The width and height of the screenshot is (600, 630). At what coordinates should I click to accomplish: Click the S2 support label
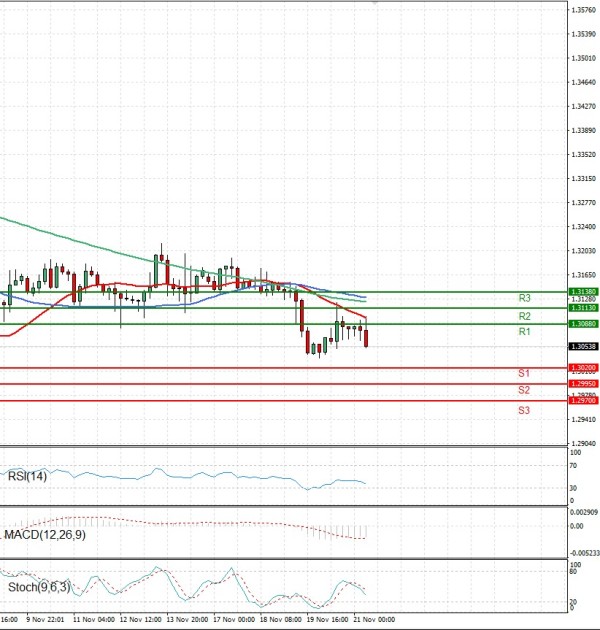pyautogui.click(x=524, y=390)
